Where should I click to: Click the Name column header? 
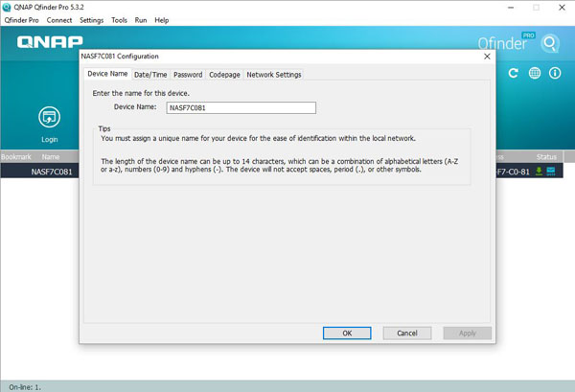coord(51,157)
